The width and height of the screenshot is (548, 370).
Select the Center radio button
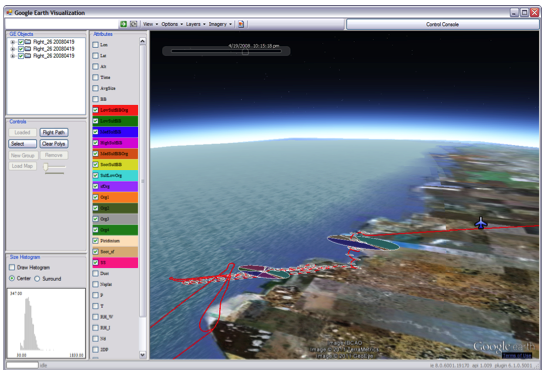[12, 278]
